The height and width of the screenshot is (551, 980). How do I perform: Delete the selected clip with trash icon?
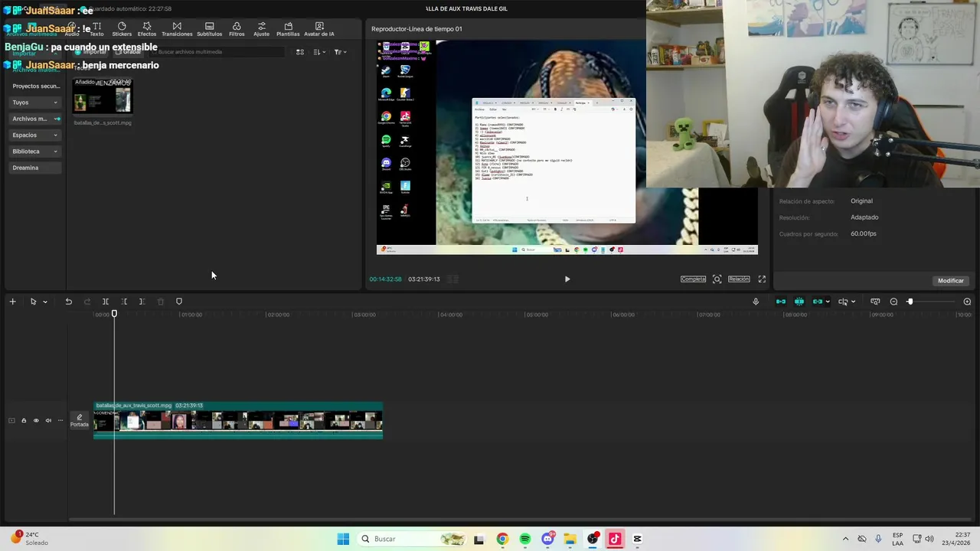[x=160, y=302]
